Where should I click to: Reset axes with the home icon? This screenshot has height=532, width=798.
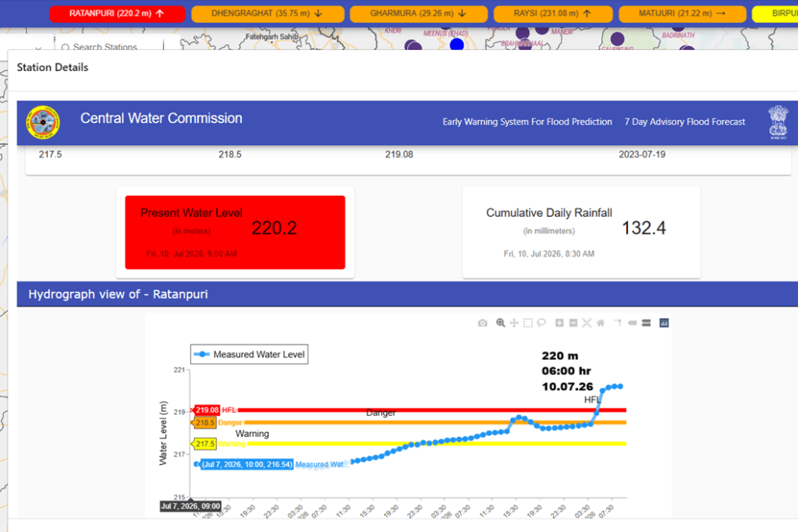(601, 323)
